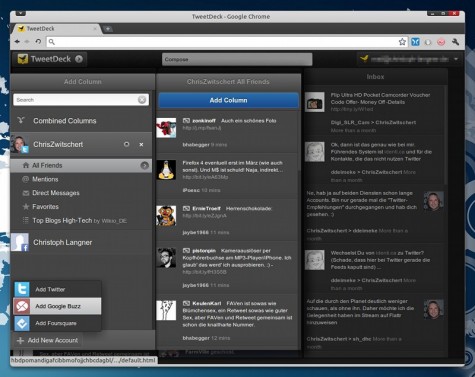475x377 pixels.
Task: Select All Friends column option
Action: pyautogui.click(x=81, y=165)
